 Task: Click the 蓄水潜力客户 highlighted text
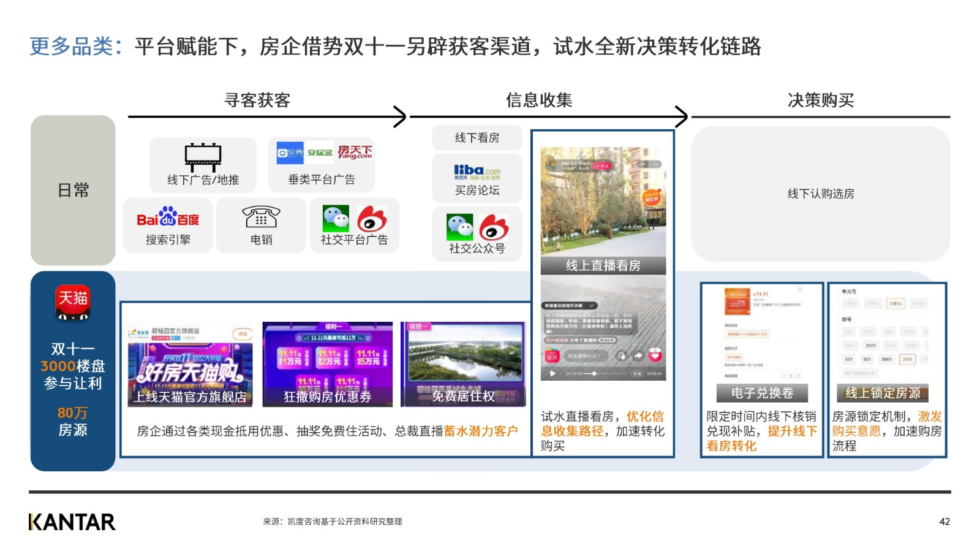481,431
